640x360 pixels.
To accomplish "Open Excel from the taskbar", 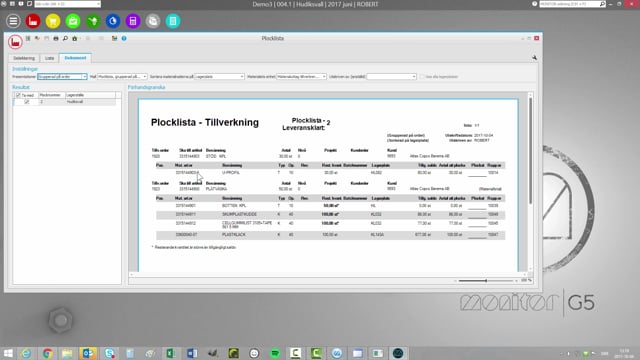I will pos(171,353).
